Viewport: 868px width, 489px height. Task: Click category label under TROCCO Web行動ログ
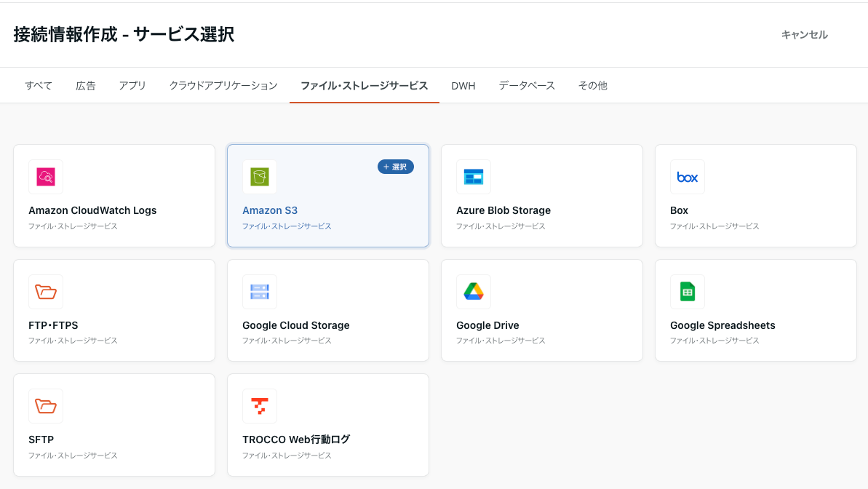(287, 456)
